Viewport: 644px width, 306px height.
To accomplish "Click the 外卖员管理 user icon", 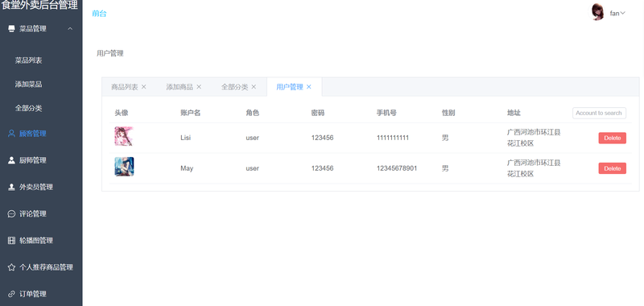I will click(11, 187).
